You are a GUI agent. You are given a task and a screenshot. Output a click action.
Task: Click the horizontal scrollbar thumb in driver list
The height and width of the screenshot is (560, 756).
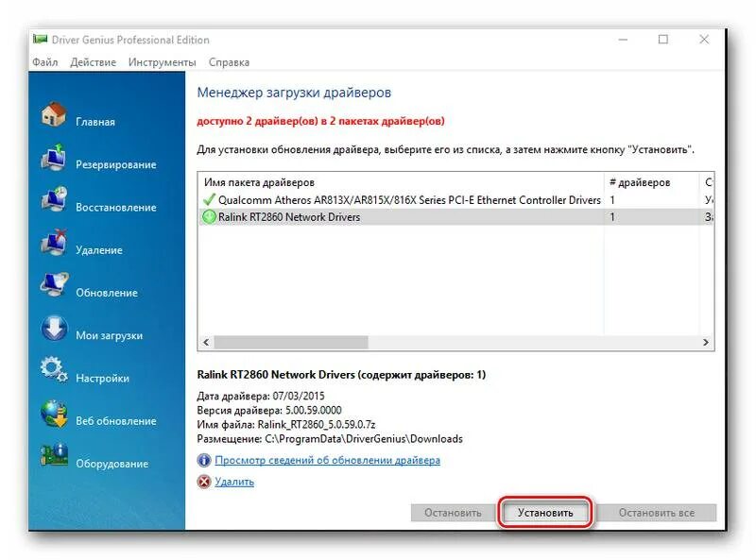(x=291, y=342)
